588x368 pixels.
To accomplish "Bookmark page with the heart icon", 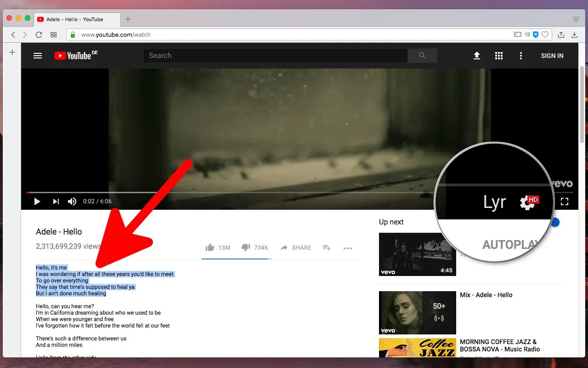I will (x=545, y=34).
